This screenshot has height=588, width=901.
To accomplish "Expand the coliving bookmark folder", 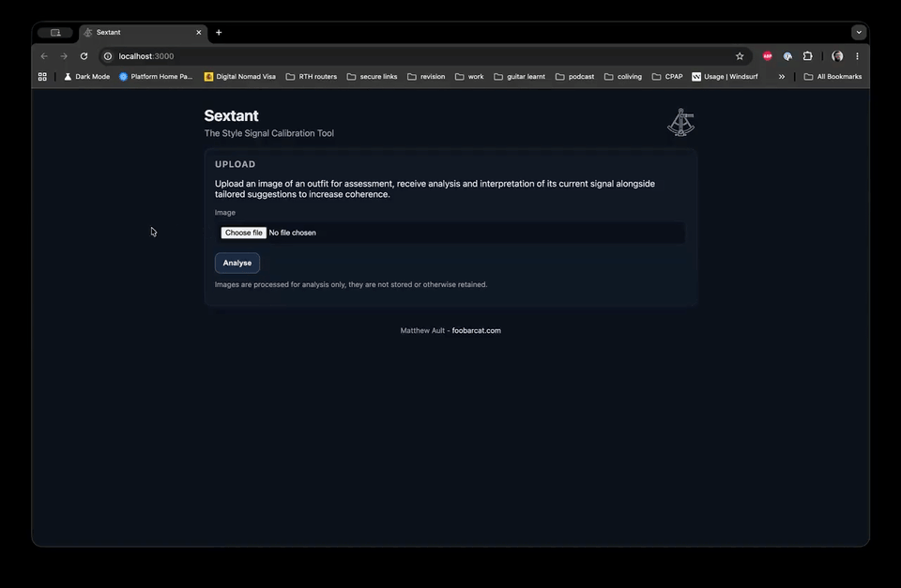I will pos(623,76).
